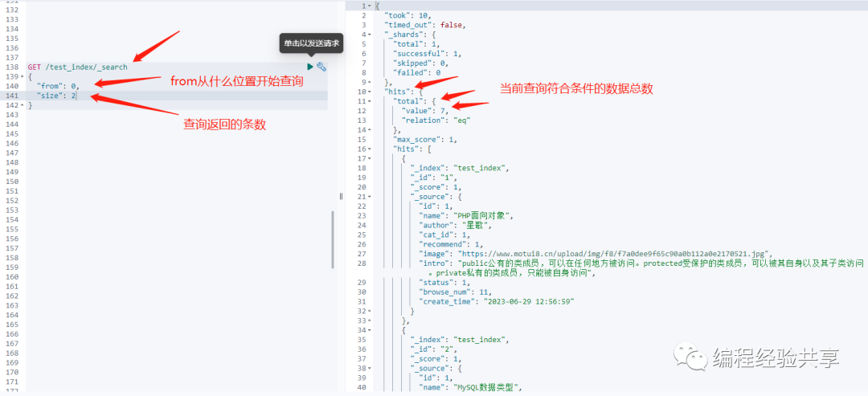
Task: Fold the "_shards" object at line 4
Action: point(370,35)
